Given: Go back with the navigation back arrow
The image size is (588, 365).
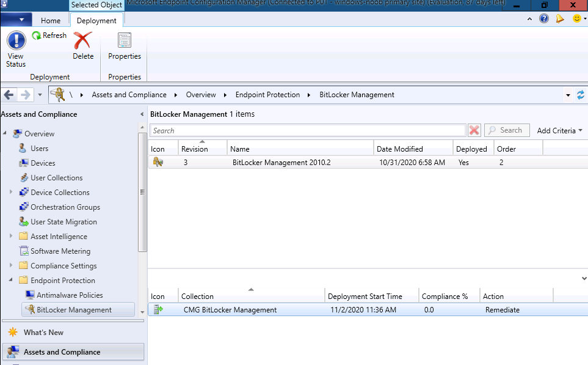Looking at the screenshot, I should pos(9,95).
